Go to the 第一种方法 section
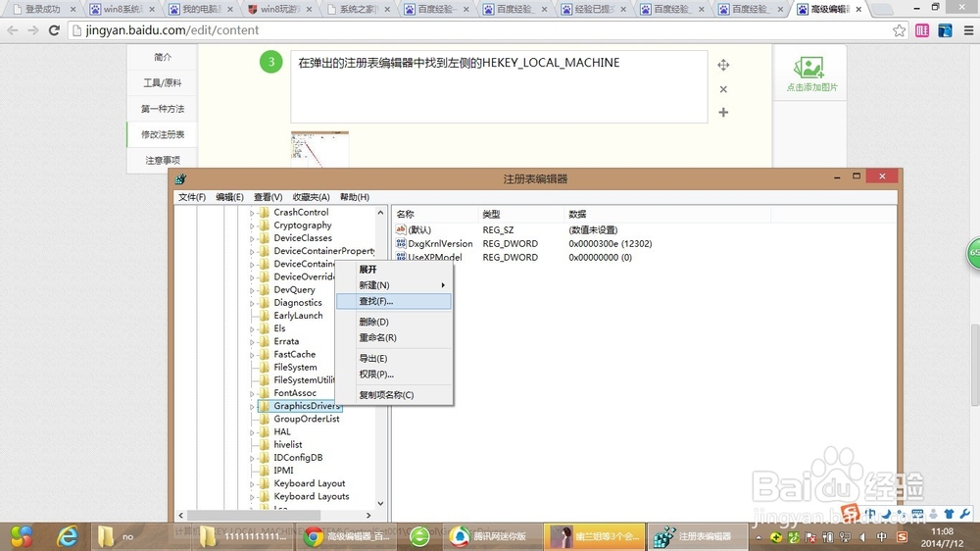 click(163, 109)
